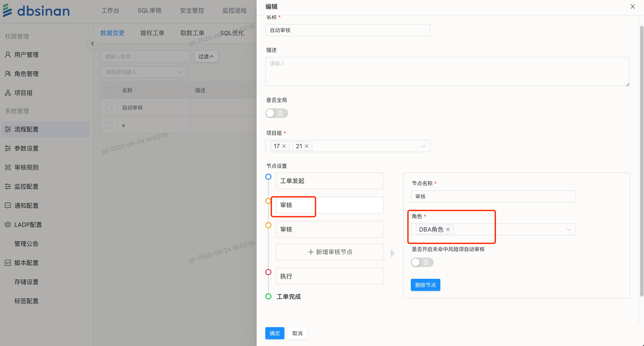Open the SQL审核 menu
The width and height of the screenshot is (644, 346).
pos(150,10)
